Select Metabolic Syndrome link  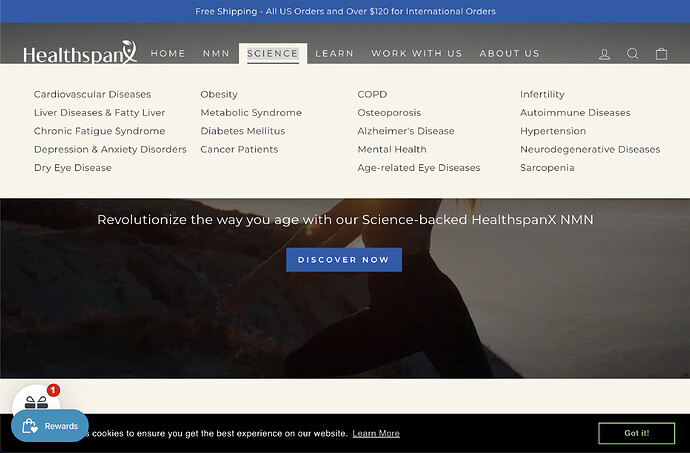(251, 113)
